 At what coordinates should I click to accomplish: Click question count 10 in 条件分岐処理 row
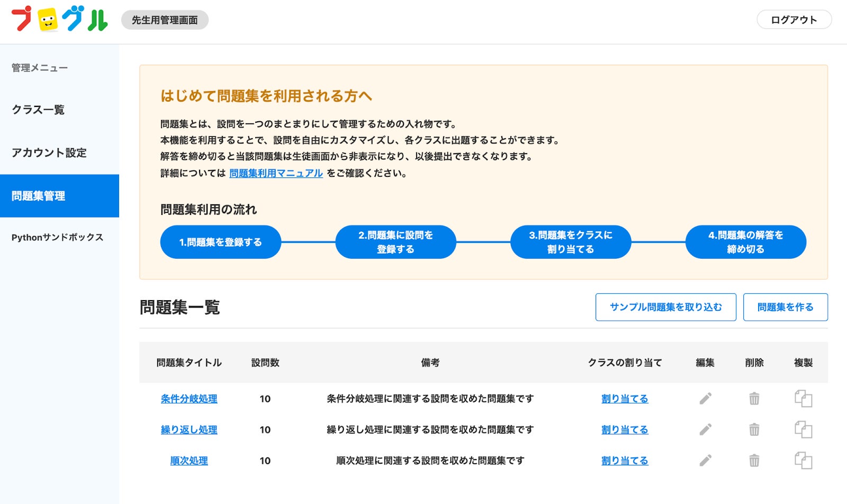(265, 399)
